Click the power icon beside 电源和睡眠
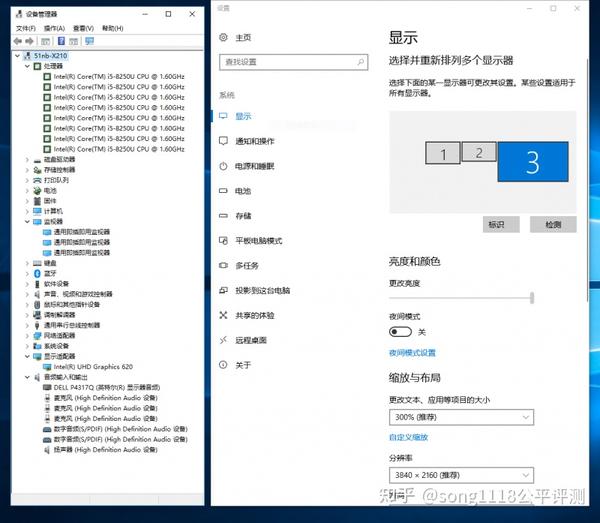The height and width of the screenshot is (523, 600). pos(223,166)
